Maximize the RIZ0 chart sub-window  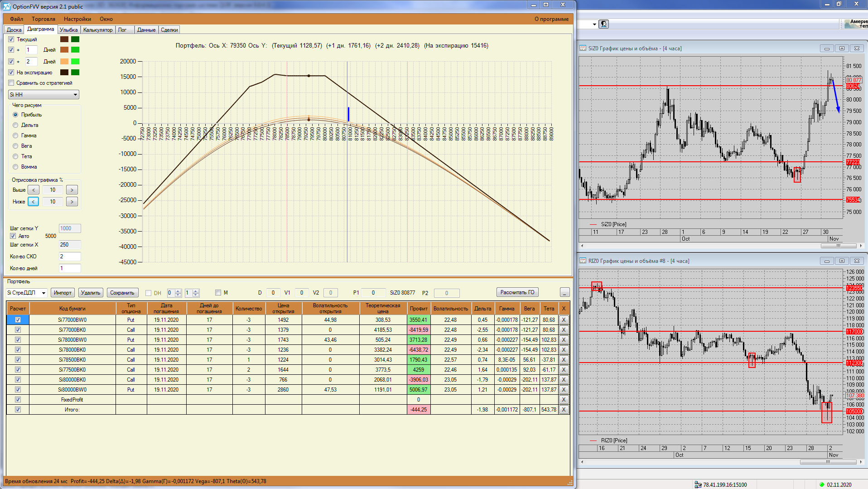pos(842,261)
